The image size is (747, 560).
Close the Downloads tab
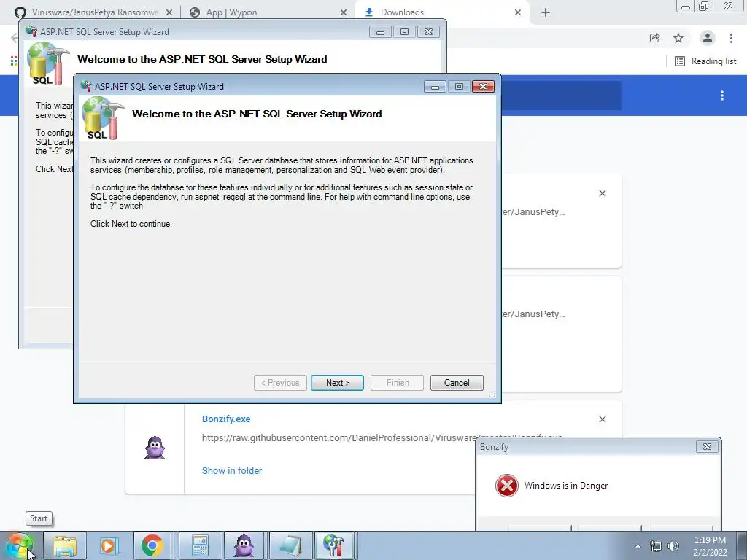pyautogui.click(x=518, y=12)
